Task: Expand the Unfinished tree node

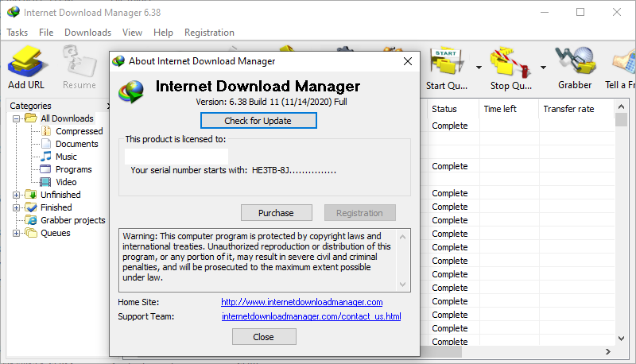Action: pyautogui.click(x=16, y=195)
